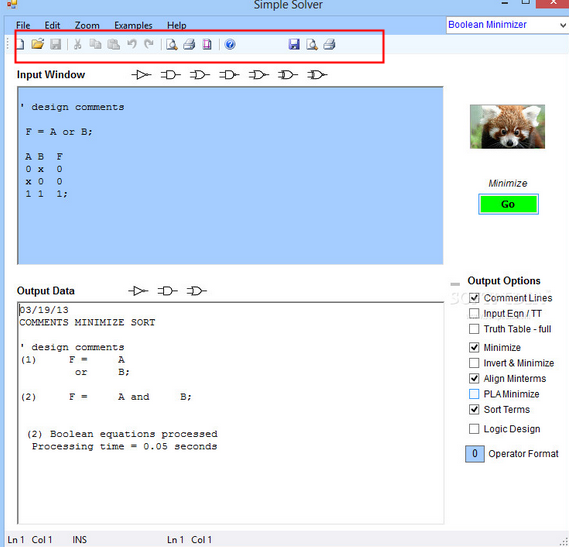The height and width of the screenshot is (547, 569).
Task: Insert XOR gate in the Input Window
Action: [x=288, y=75]
